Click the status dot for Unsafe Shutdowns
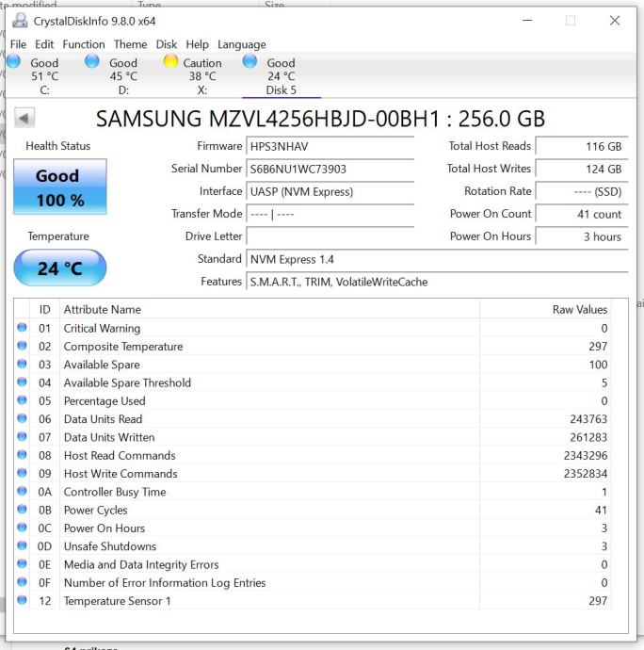Screen dimensions: 644x650 coord(22,545)
